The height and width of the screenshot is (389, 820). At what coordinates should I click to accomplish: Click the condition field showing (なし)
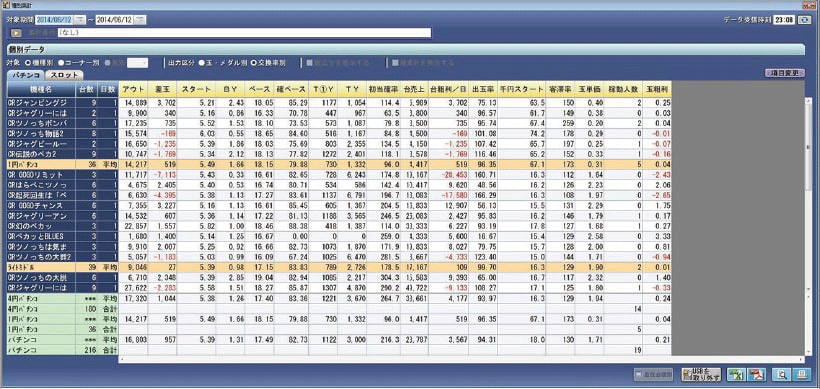click(244, 33)
